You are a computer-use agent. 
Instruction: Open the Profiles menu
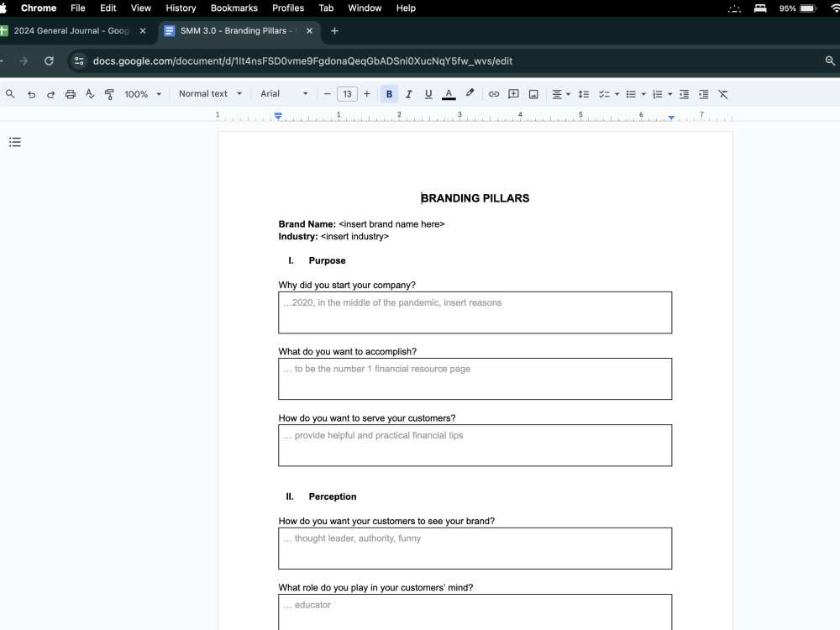click(287, 8)
